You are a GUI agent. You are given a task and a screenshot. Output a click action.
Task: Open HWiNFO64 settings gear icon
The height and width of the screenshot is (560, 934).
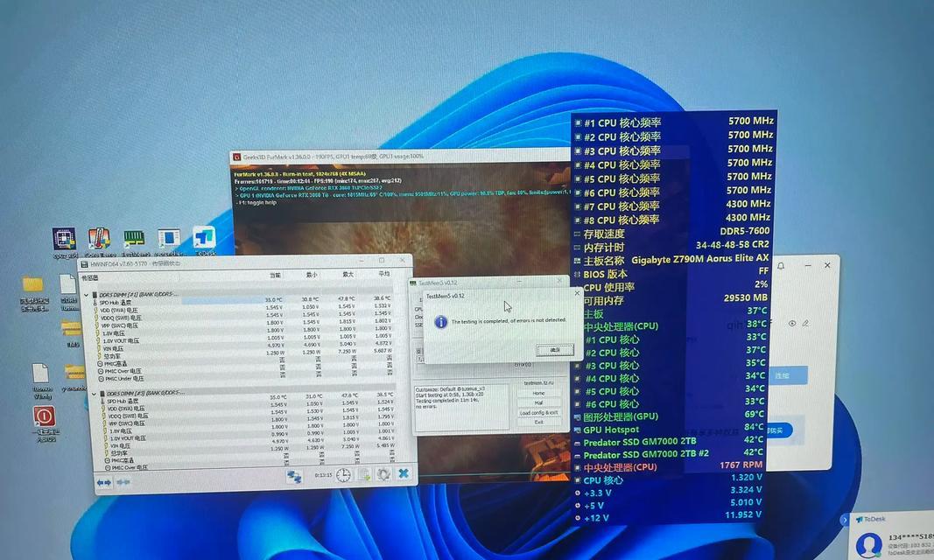pyautogui.click(x=383, y=474)
